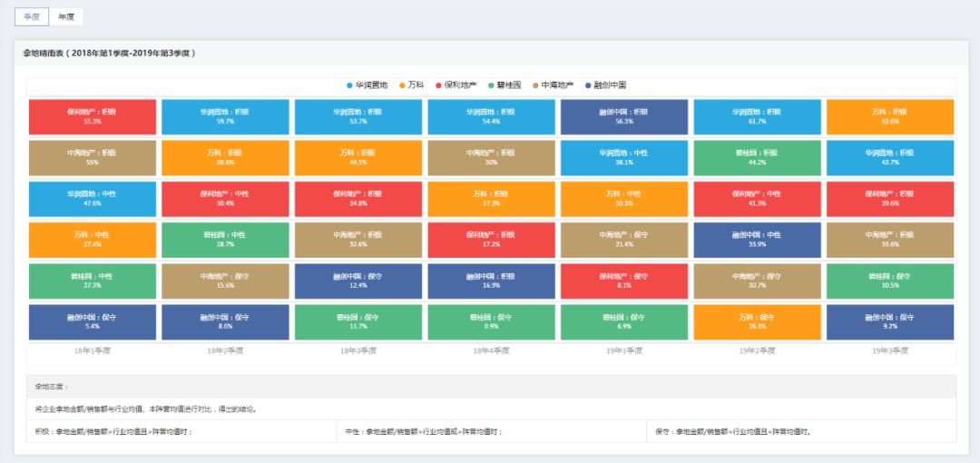This screenshot has width=980, height=463.
Task: Click the 万科 28.3% cell in 19年2季度
Action: [x=758, y=322]
